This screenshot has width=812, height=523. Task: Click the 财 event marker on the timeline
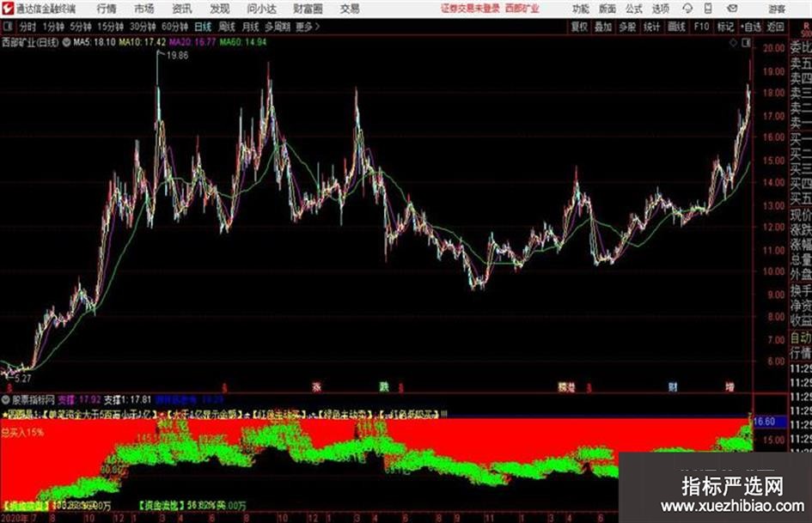point(673,386)
